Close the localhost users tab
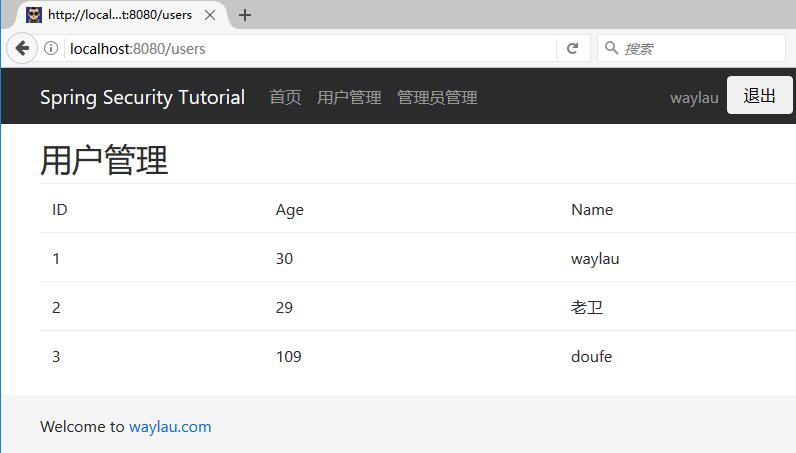The height and width of the screenshot is (453, 796). (210, 15)
